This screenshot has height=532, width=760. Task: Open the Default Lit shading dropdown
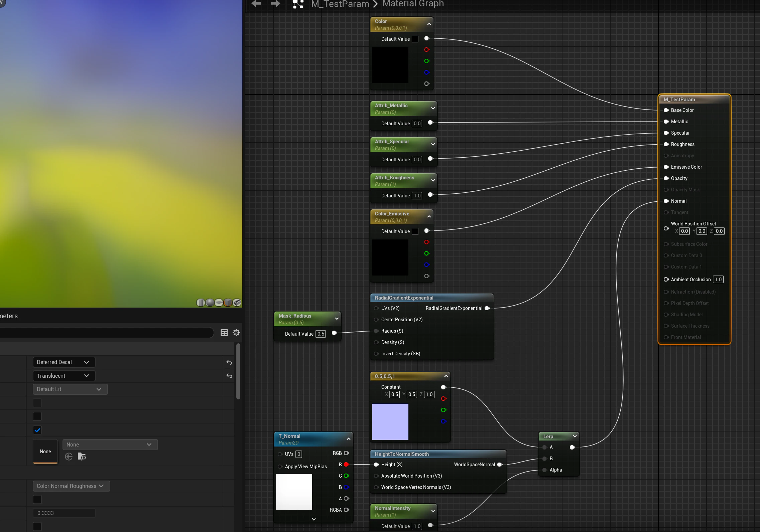[x=70, y=389]
